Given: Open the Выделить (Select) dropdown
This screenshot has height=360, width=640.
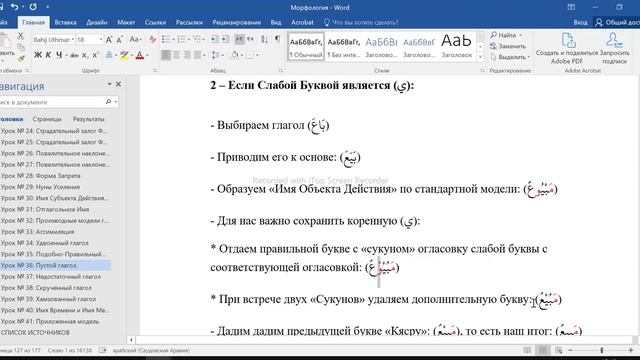Looking at the screenshot, I should click(x=509, y=57).
